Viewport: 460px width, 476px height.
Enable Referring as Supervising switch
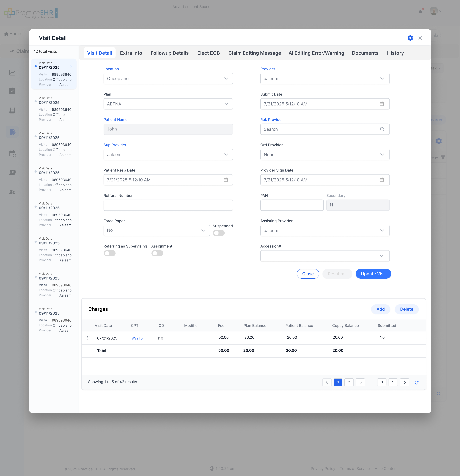(x=110, y=254)
